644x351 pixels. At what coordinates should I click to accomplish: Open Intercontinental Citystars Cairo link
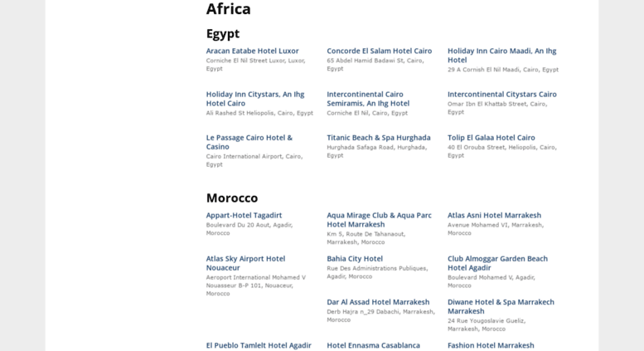point(502,94)
